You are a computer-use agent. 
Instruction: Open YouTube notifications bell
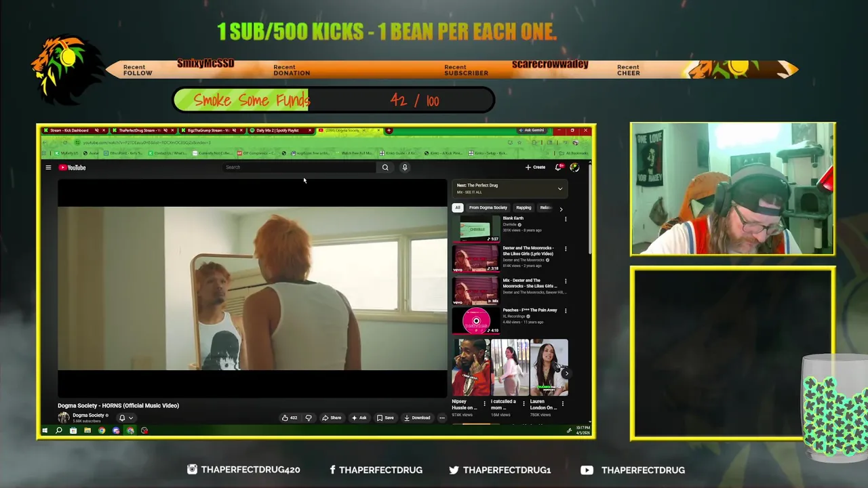[x=559, y=167]
